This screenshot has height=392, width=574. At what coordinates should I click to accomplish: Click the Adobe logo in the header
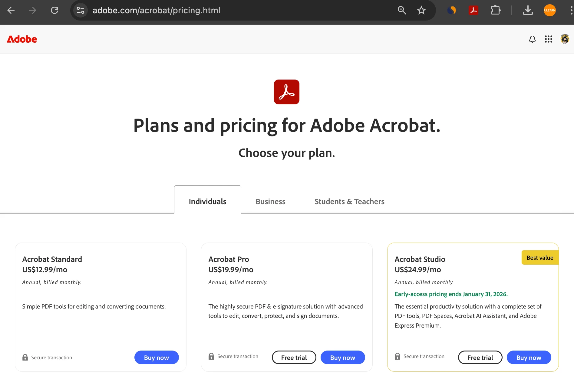pyautogui.click(x=22, y=39)
